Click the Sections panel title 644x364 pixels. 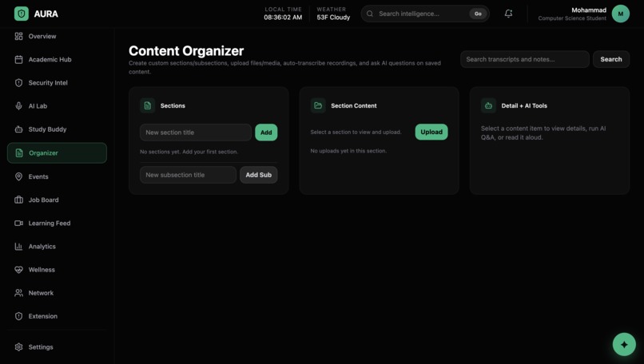pos(173,105)
